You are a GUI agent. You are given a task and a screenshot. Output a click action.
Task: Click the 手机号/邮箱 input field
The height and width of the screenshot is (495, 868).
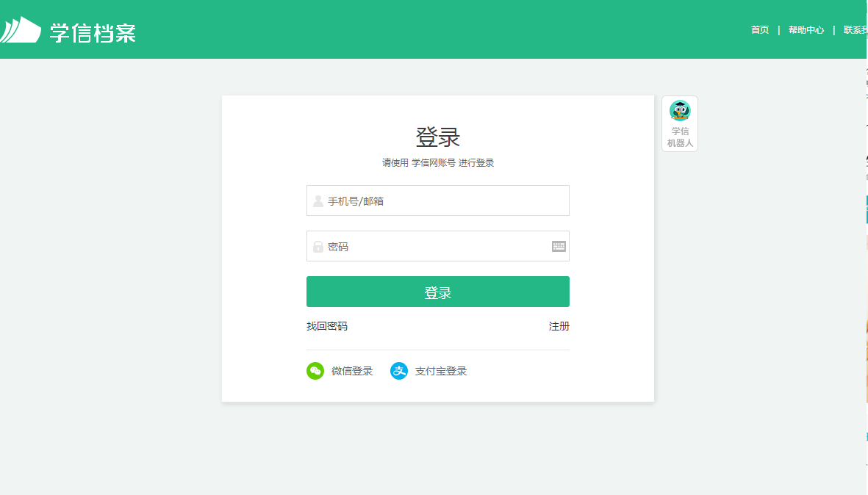[437, 200]
